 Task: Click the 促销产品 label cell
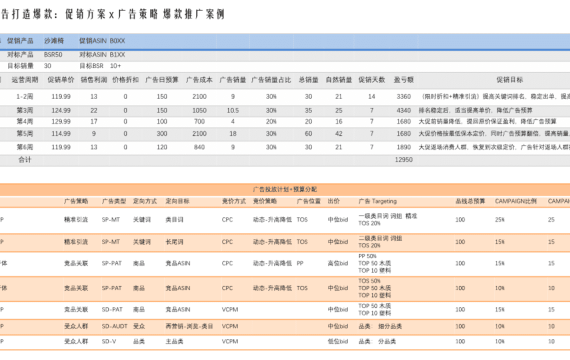point(20,41)
